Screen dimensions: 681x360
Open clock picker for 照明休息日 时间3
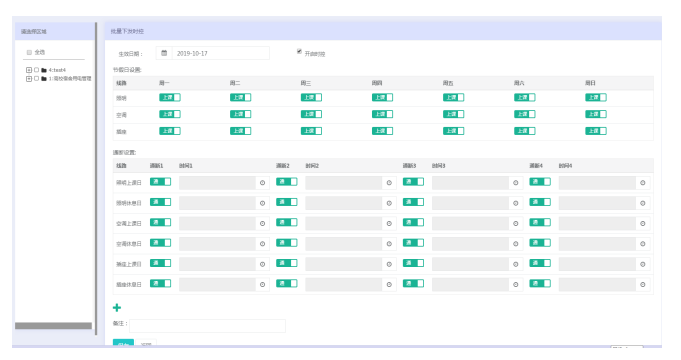click(516, 203)
